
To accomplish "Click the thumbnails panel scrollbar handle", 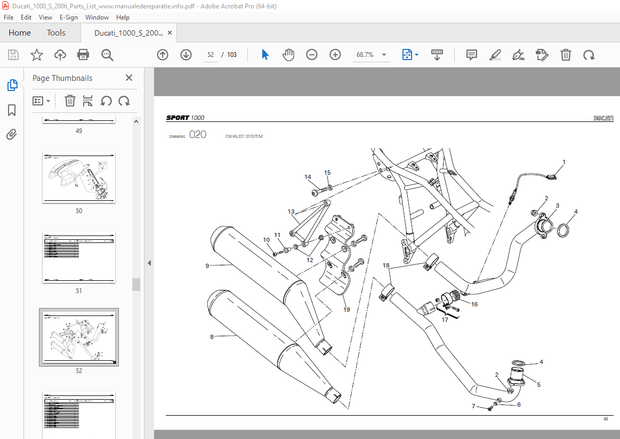I will (x=136, y=284).
